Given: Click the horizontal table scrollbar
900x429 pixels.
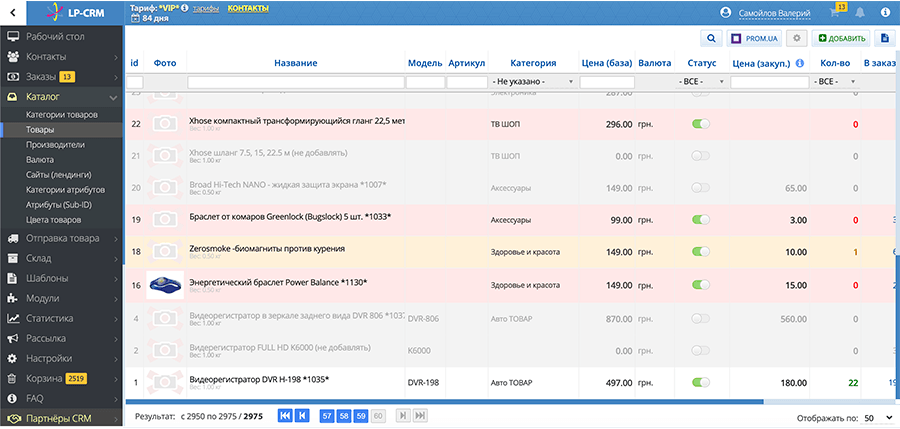Looking at the screenshot, I should 444,401.
